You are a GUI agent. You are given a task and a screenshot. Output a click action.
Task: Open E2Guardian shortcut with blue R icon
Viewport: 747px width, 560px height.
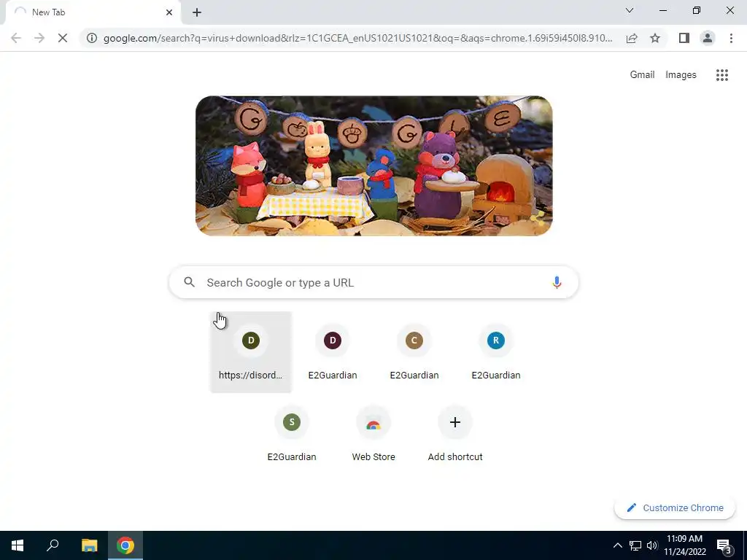(x=495, y=352)
